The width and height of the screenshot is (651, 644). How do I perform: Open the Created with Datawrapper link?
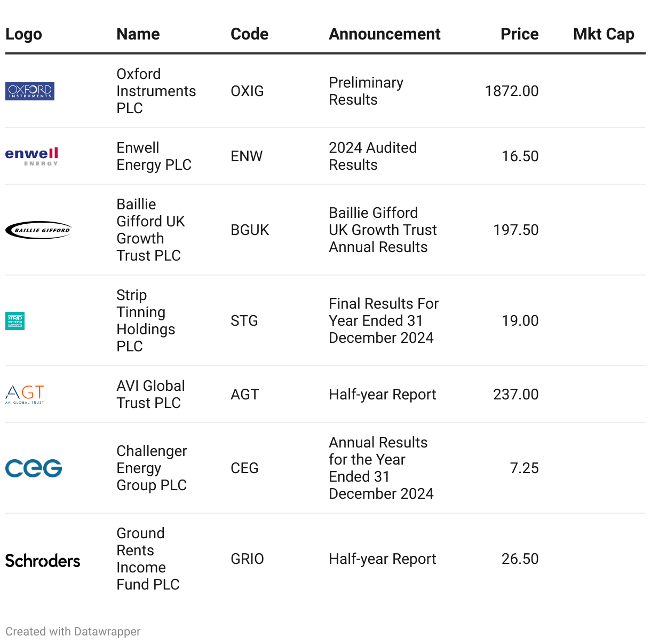coord(73,632)
